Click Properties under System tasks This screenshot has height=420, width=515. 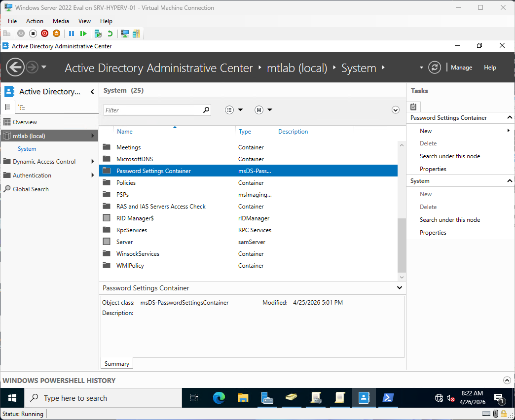(433, 233)
